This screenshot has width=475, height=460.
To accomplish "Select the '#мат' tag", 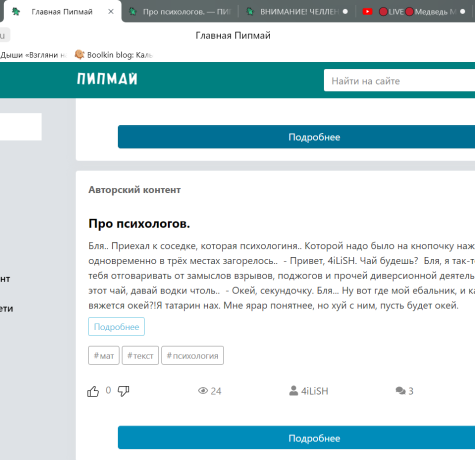I will pyautogui.click(x=104, y=356).
